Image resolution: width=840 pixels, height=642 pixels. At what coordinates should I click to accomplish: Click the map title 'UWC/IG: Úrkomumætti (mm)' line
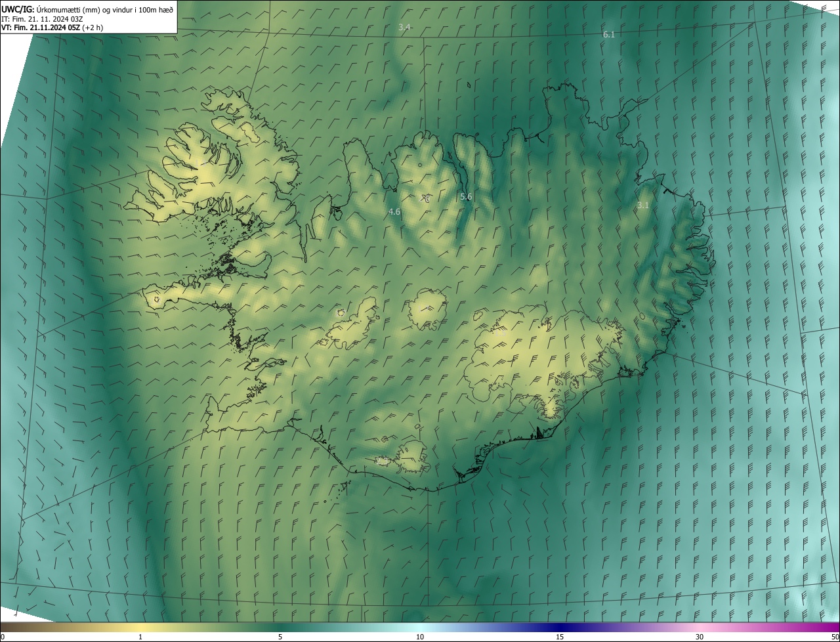point(87,9)
